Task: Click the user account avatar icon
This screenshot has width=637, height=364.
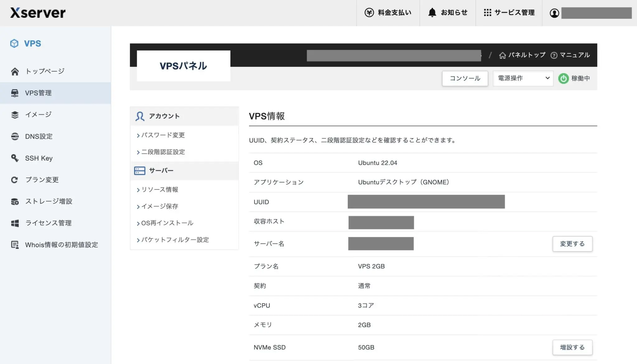Action: tap(554, 13)
